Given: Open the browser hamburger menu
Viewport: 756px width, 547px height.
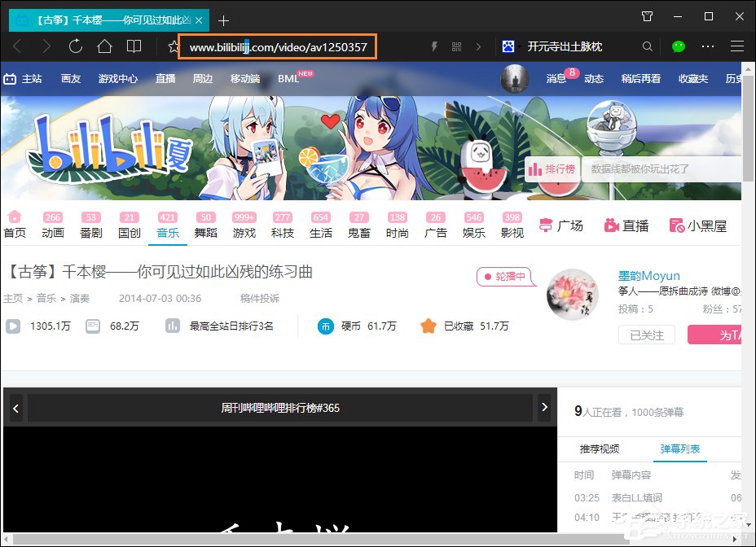Looking at the screenshot, I should tap(737, 46).
